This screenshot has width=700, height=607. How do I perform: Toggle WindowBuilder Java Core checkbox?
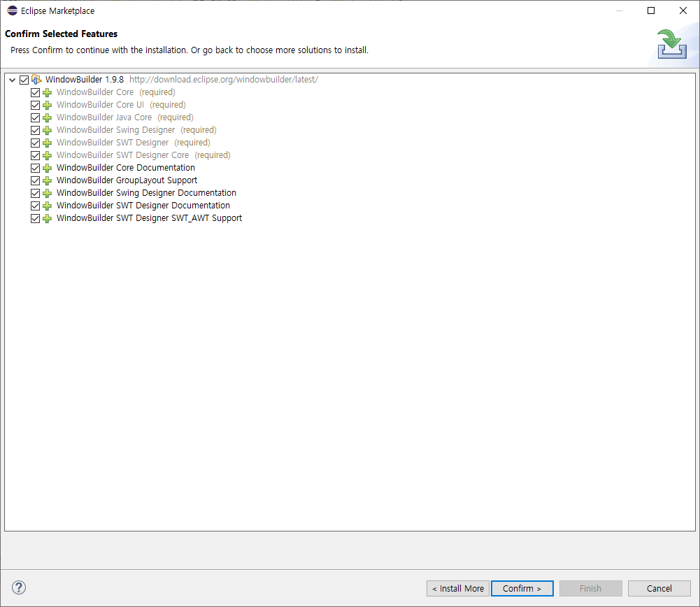click(x=35, y=117)
